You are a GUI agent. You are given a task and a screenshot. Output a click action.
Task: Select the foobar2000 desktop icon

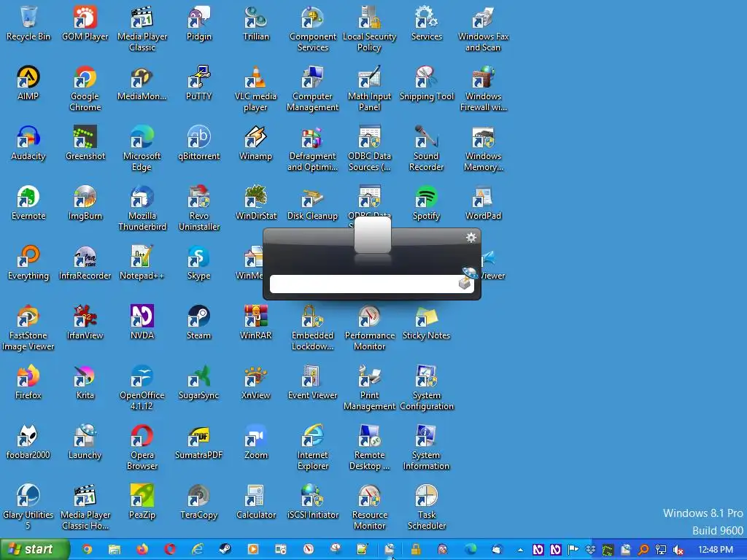tap(28, 443)
